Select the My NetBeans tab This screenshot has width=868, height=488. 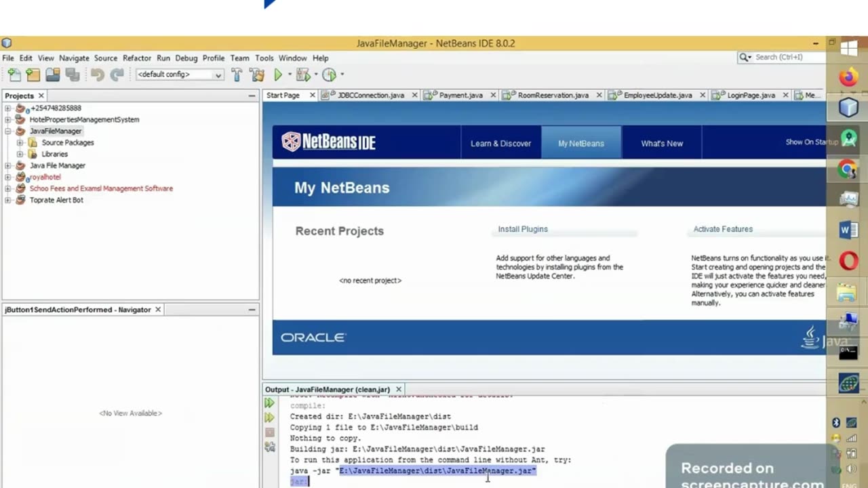point(581,144)
